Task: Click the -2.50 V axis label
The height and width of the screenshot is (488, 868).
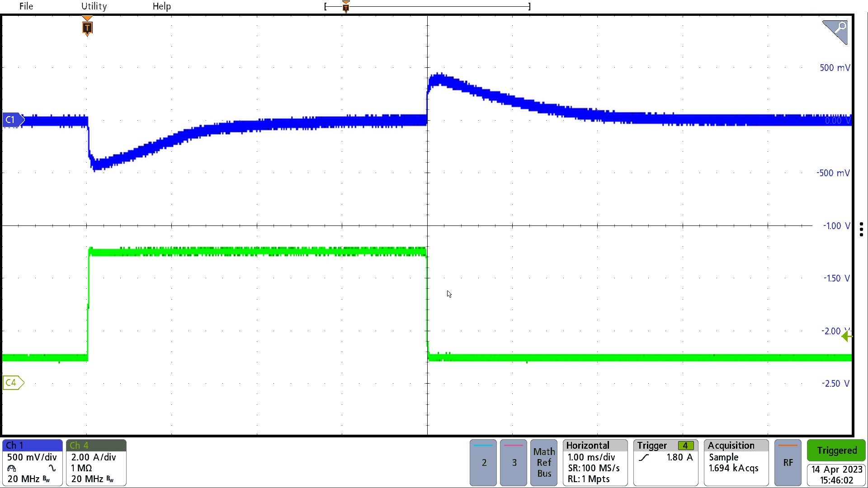Action: tap(835, 384)
